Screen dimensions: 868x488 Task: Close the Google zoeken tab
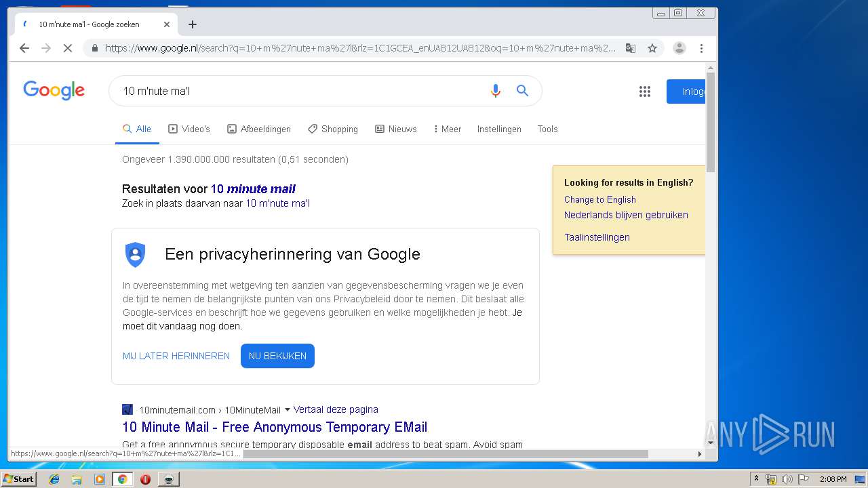(167, 24)
